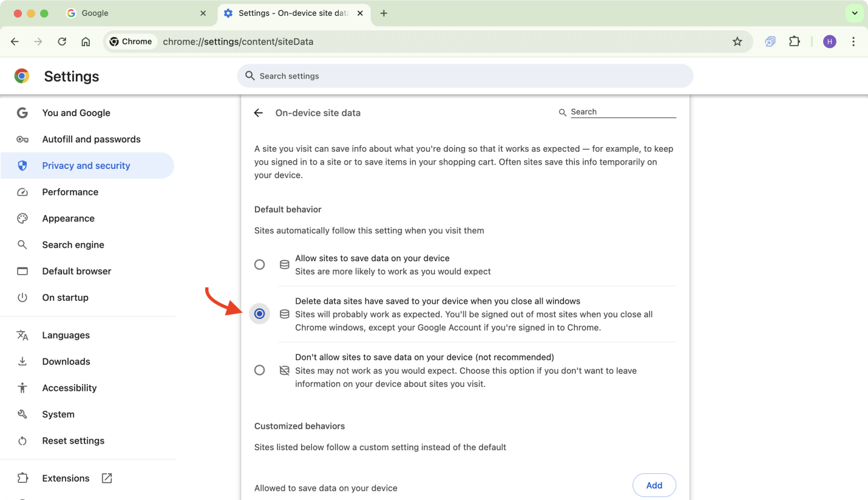Screen dimensions: 868x500
Task: Open Privacy and security settings section
Action: [86, 166]
